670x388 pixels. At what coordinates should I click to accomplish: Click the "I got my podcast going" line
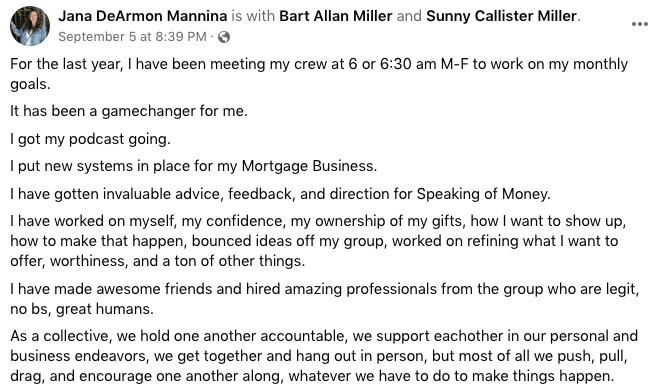91,139
